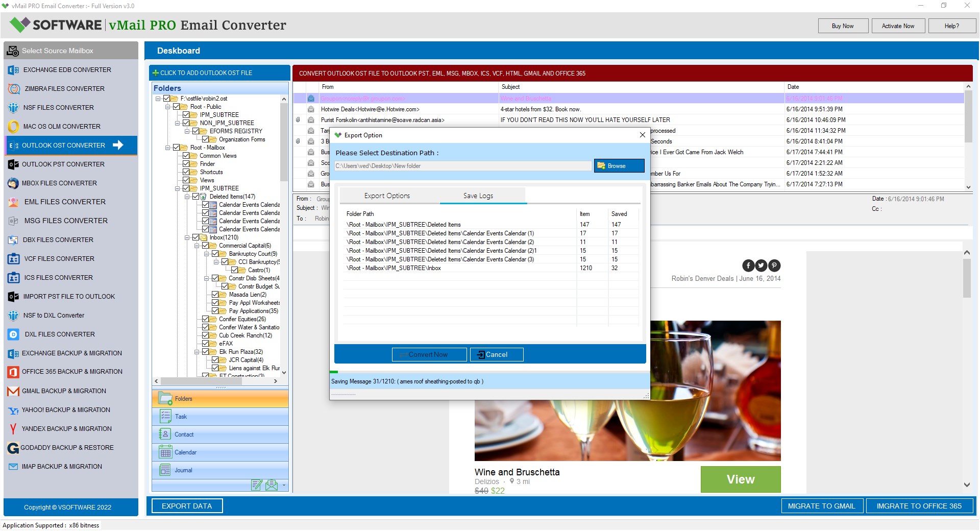Image resolution: width=980 pixels, height=531 pixels.
Task: Click the Browse button for destination path
Action: 619,166
